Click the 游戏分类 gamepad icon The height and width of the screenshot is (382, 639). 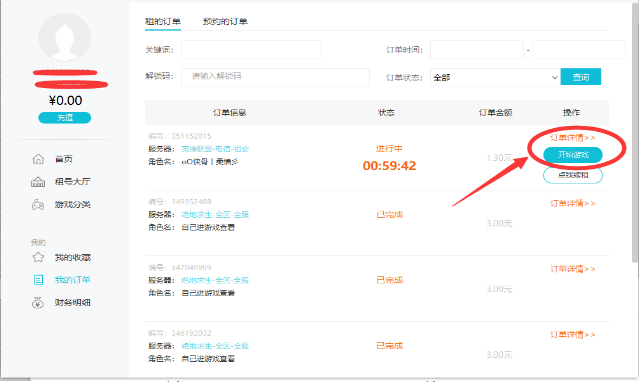[38, 205]
